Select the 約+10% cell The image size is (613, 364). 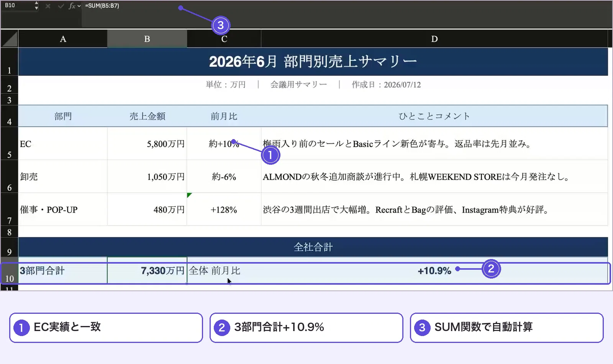224,144
